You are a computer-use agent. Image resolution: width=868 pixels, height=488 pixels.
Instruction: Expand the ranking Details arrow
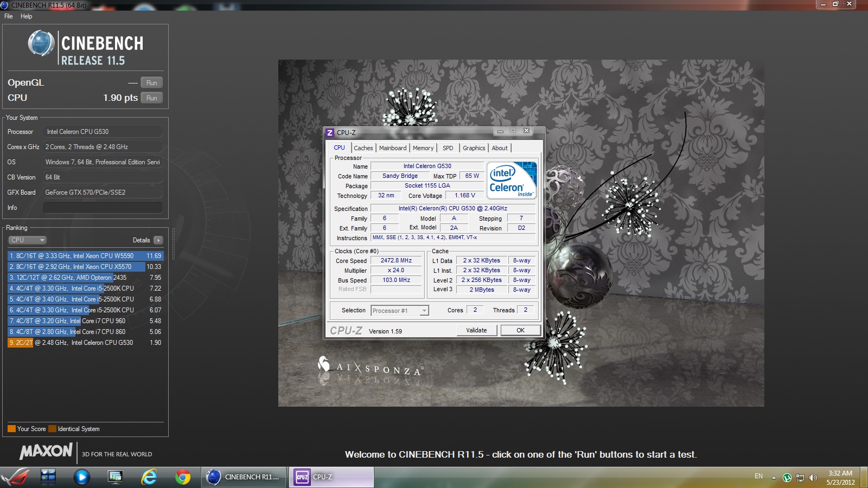(158, 240)
